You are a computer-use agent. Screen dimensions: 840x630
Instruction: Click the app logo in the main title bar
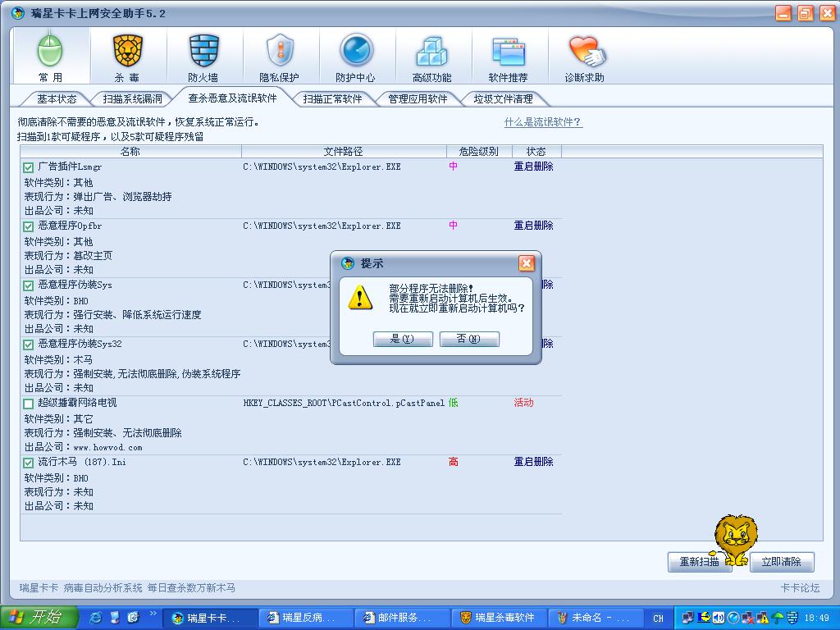(18, 13)
